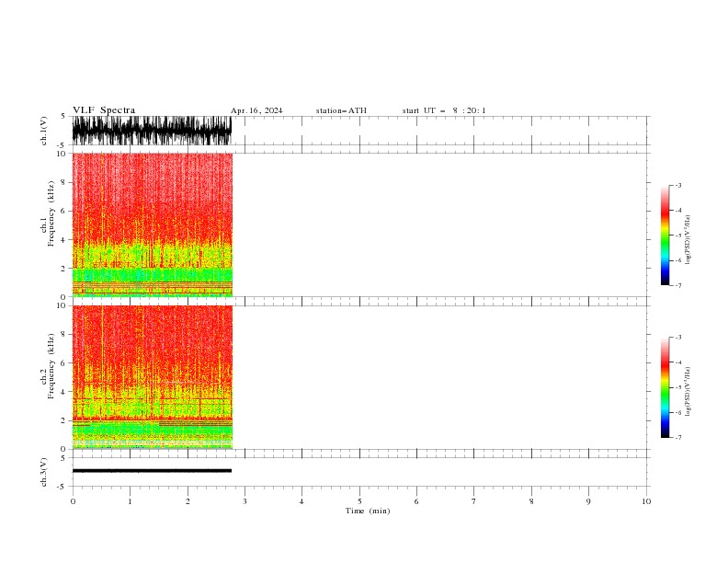Click the ch.2 colorbar '-7' label
The height and width of the screenshot is (563, 728).
[x=677, y=438]
